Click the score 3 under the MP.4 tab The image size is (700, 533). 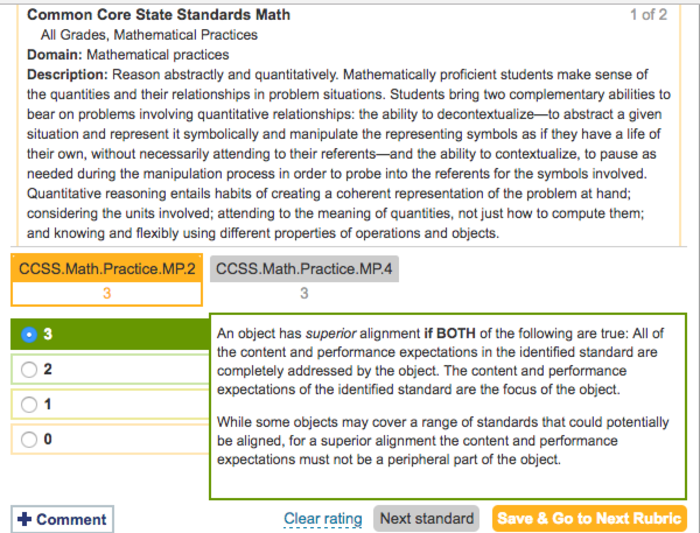(304, 293)
